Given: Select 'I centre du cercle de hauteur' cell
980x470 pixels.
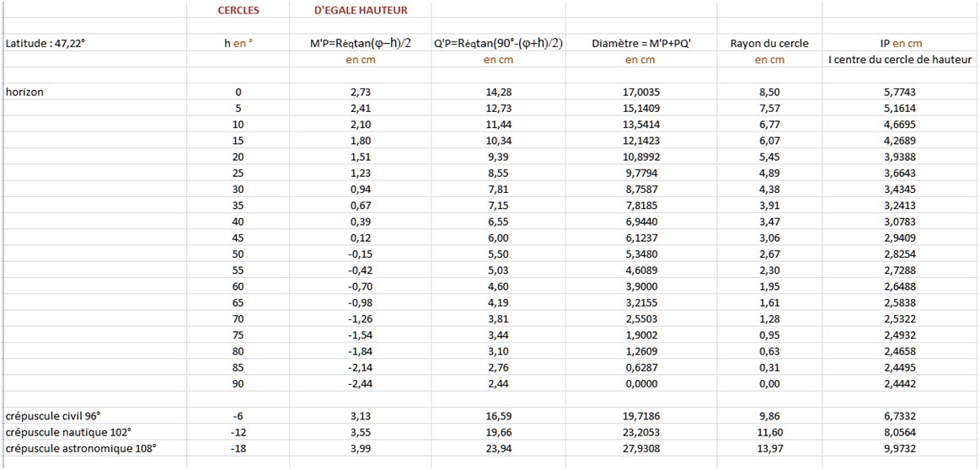Looking at the screenshot, I should point(899,60).
